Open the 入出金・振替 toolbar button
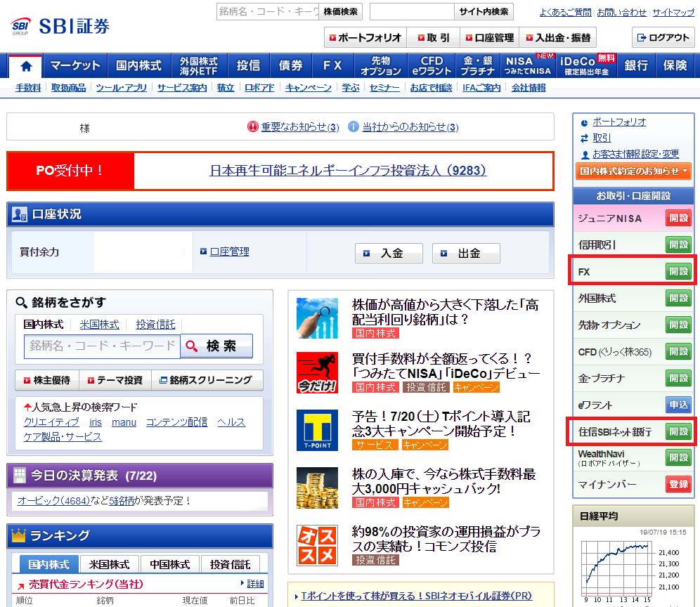 [x=557, y=38]
